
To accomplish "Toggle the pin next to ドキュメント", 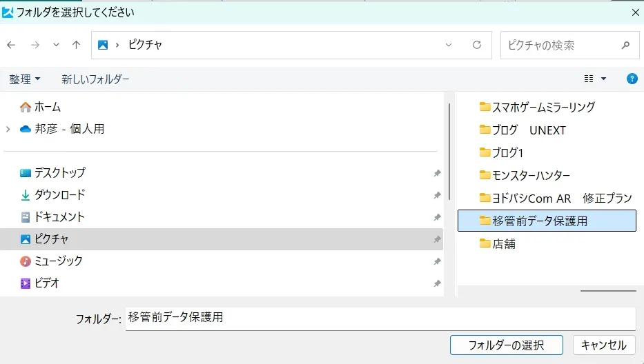I will 437,217.
